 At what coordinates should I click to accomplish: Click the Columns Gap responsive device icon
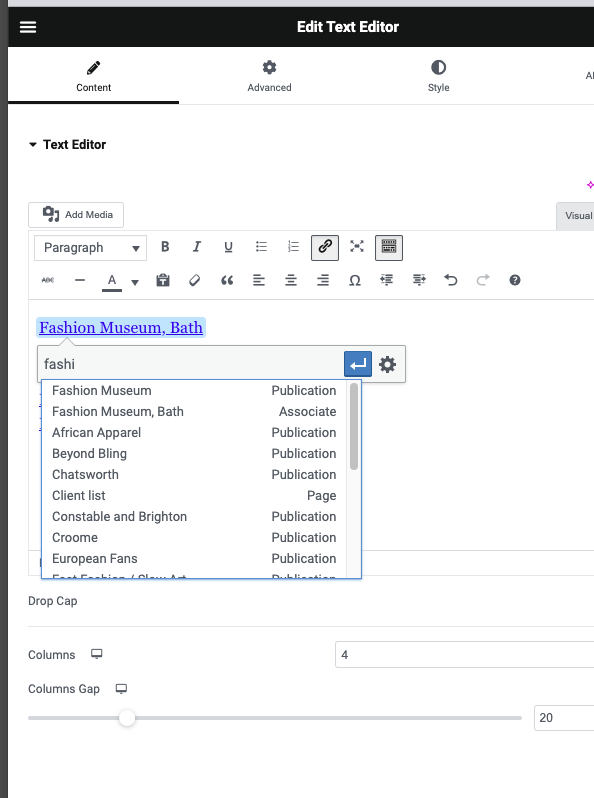[x=121, y=689]
